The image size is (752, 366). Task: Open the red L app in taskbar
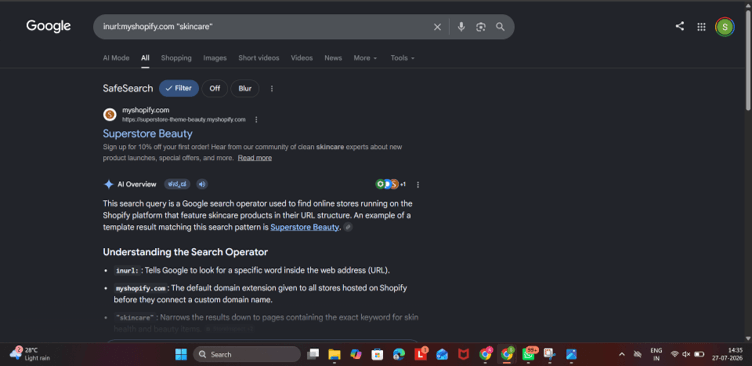coord(420,354)
